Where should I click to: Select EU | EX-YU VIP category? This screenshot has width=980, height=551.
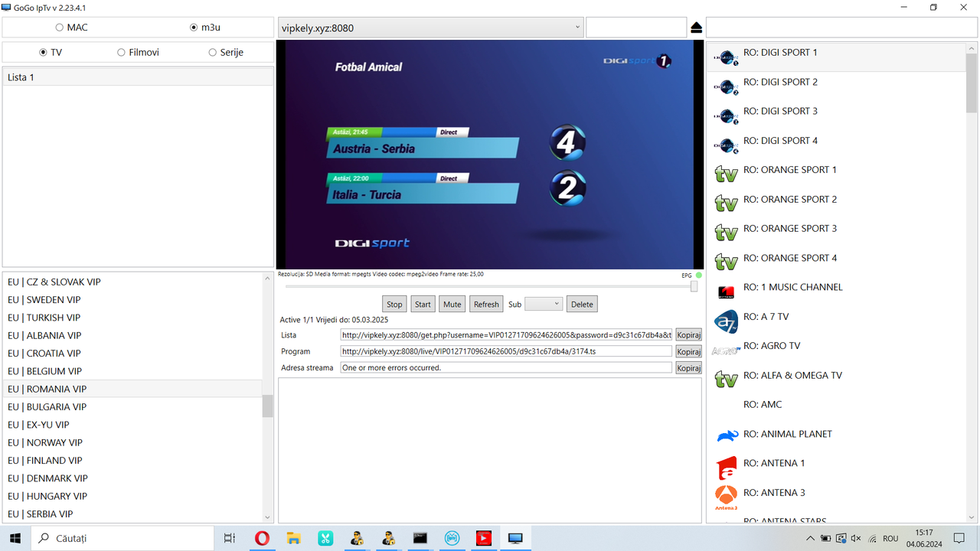[132, 425]
